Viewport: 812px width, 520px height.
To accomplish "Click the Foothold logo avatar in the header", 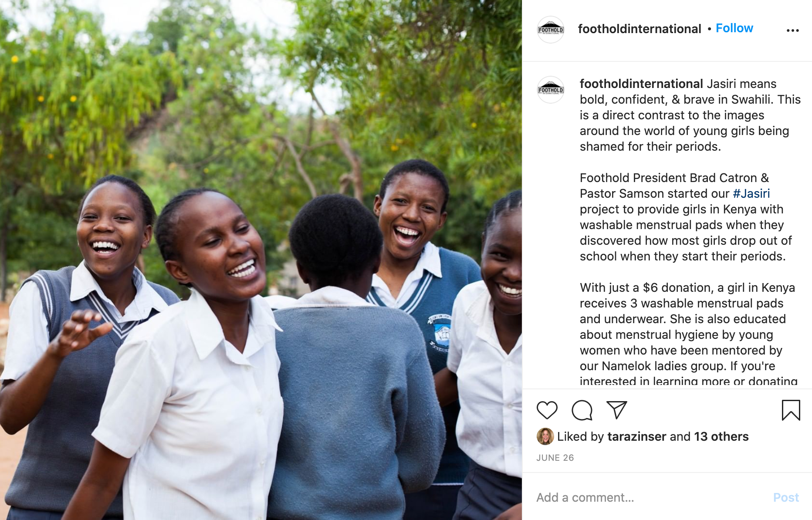I will coord(551,30).
